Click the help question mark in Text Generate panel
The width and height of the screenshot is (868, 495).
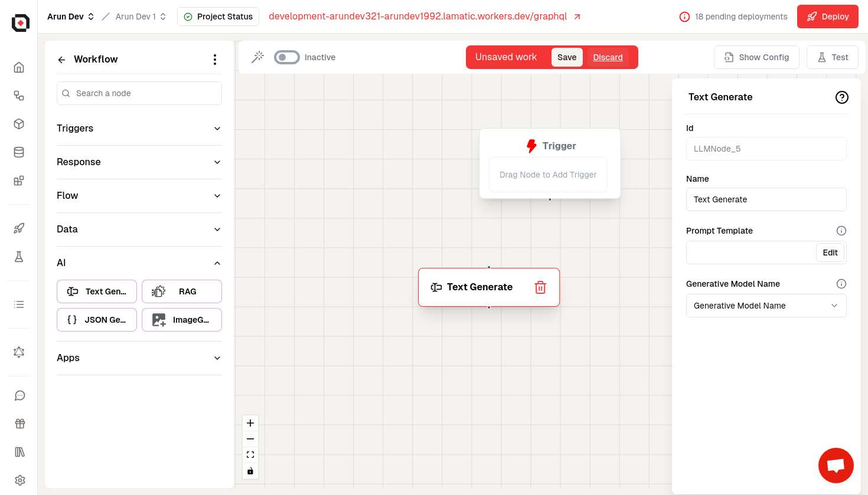point(841,97)
